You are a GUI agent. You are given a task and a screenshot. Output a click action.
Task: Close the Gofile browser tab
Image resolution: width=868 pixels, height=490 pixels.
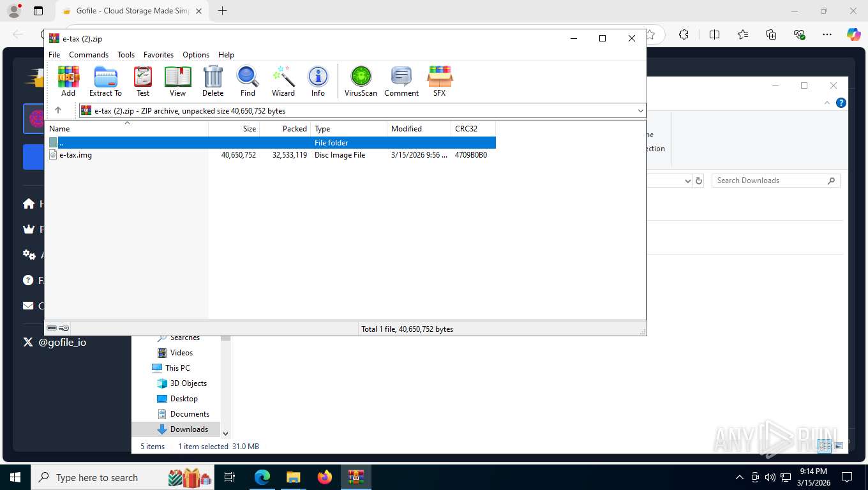pyautogui.click(x=199, y=11)
